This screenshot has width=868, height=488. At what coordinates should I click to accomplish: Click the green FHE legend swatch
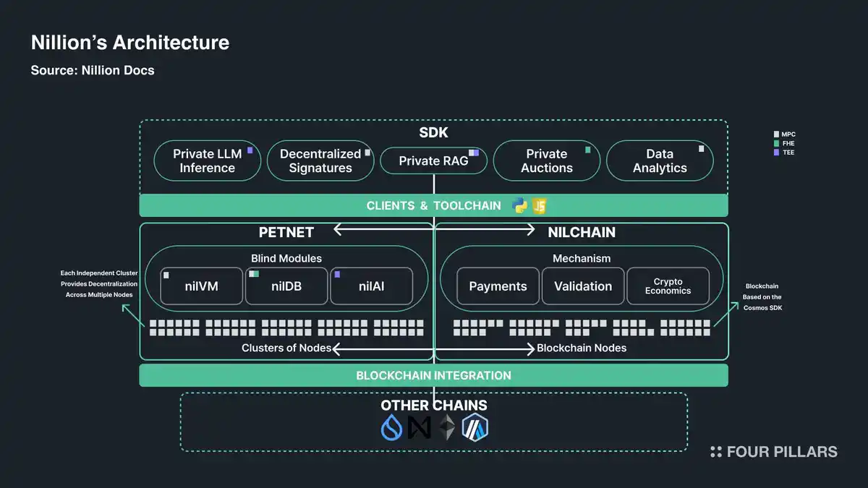pyautogui.click(x=776, y=143)
